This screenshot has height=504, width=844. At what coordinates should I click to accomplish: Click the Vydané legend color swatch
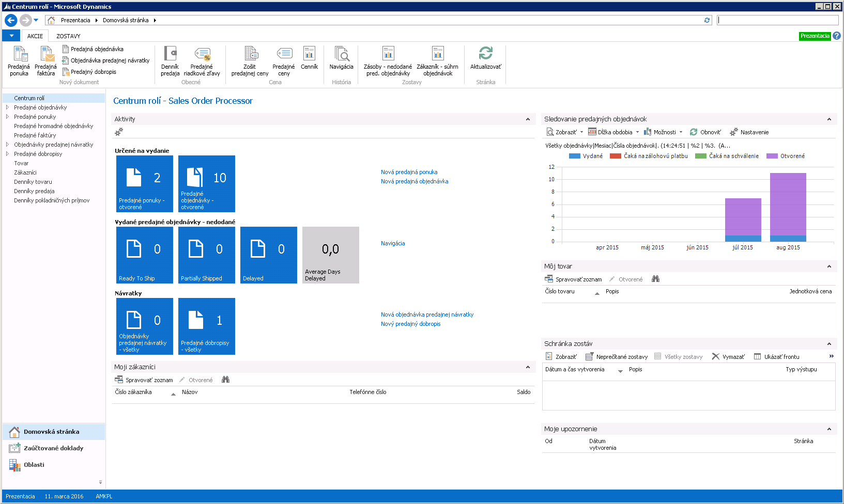click(x=575, y=156)
